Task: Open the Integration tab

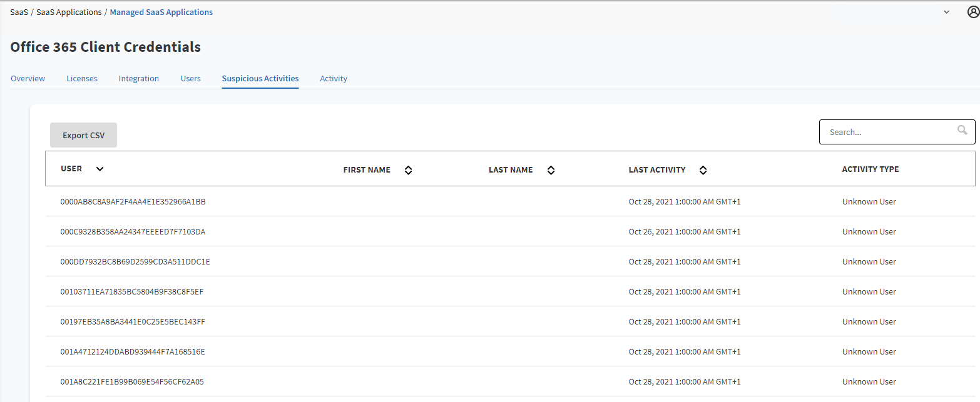Action: click(139, 78)
